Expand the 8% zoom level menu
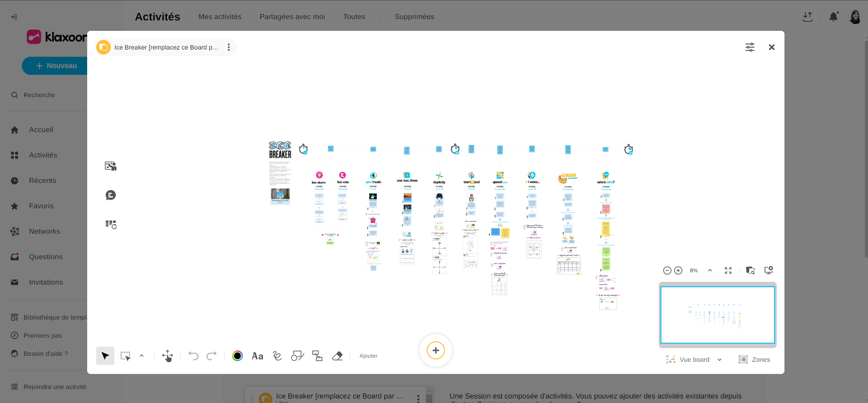 (710, 270)
